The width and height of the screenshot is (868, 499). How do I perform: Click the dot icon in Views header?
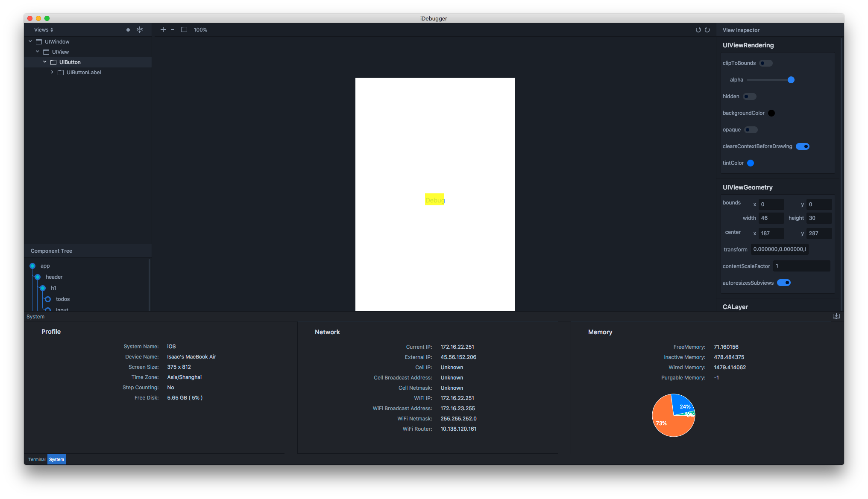coord(128,30)
